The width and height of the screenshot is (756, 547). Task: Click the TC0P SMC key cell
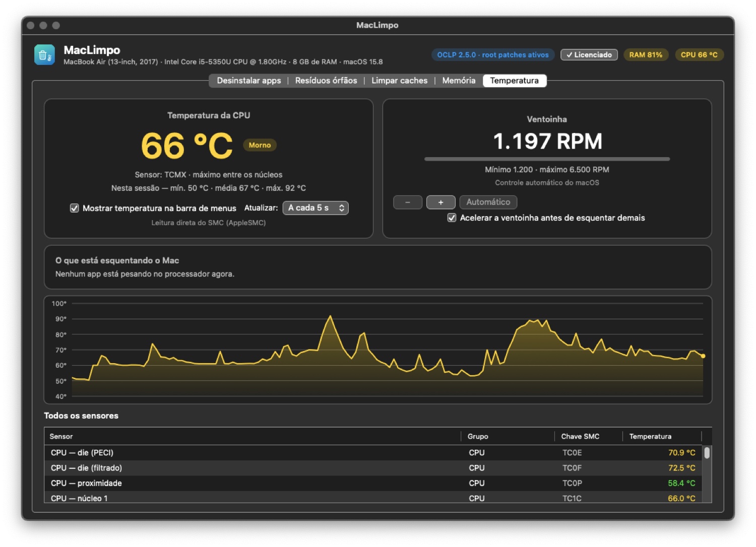tap(572, 483)
